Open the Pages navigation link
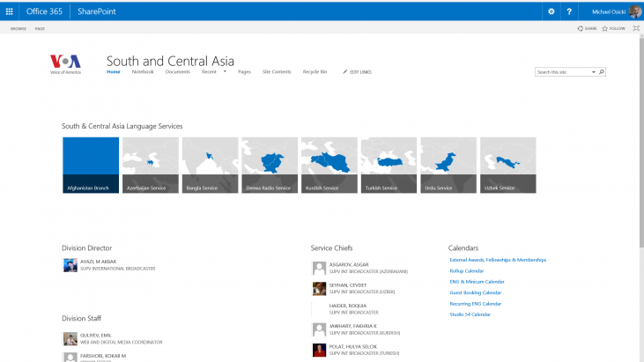The width and height of the screenshot is (644, 362). (x=244, y=72)
